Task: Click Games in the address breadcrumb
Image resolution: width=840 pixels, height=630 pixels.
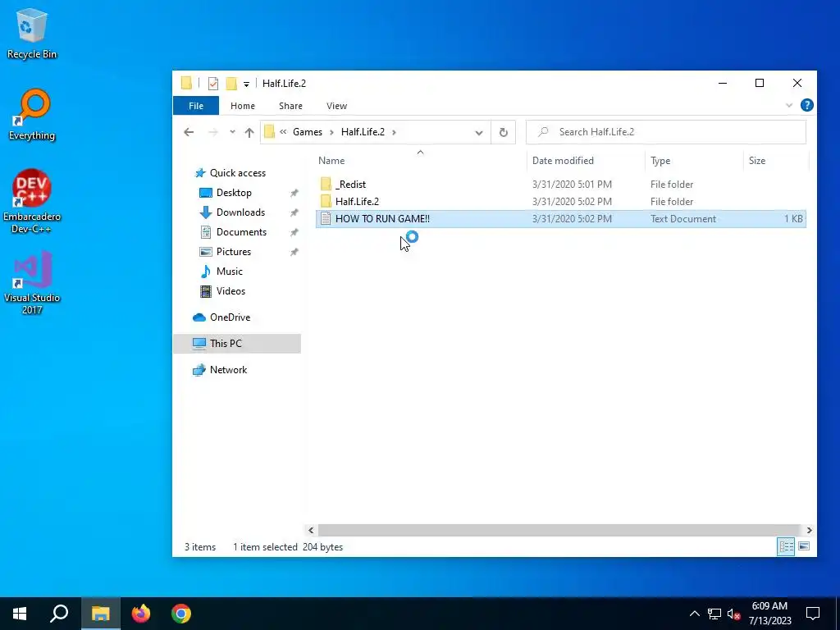Action: 308,132
